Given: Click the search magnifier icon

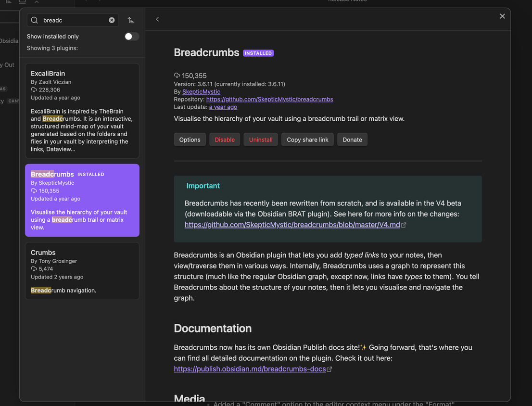Looking at the screenshot, I should [x=35, y=20].
